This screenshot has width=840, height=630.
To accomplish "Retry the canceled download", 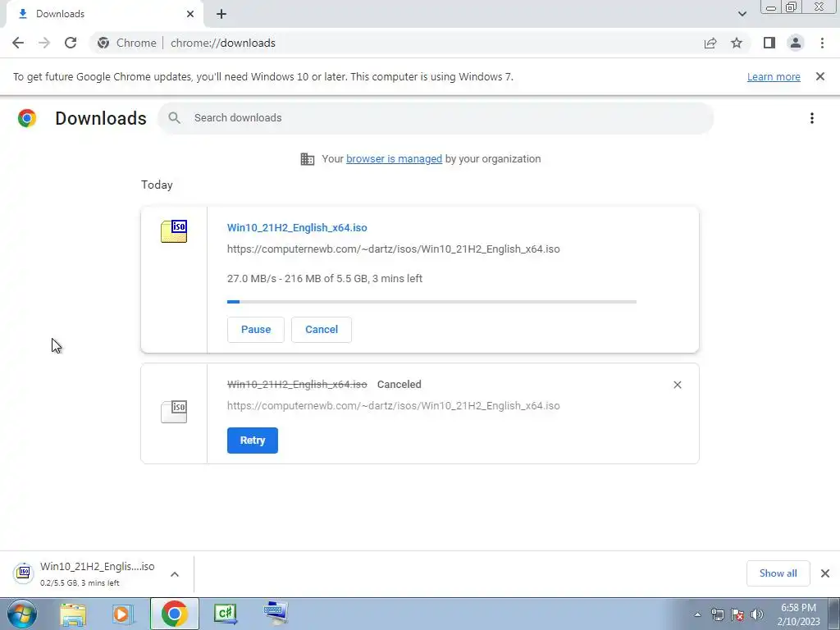I will click(x=253, y=441).
